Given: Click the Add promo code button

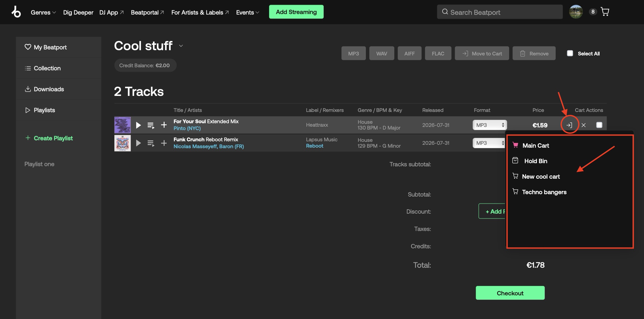Looking at the screenshot, I should [x=492, y=211].
